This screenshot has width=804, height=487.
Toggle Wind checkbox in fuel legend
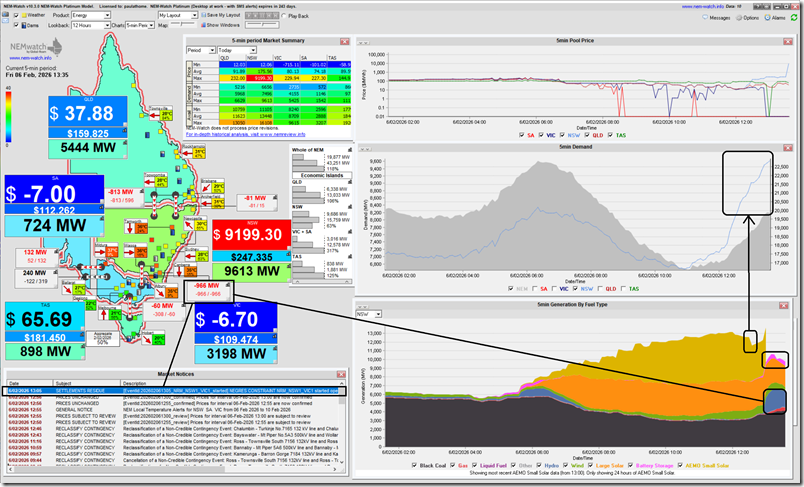565,465
